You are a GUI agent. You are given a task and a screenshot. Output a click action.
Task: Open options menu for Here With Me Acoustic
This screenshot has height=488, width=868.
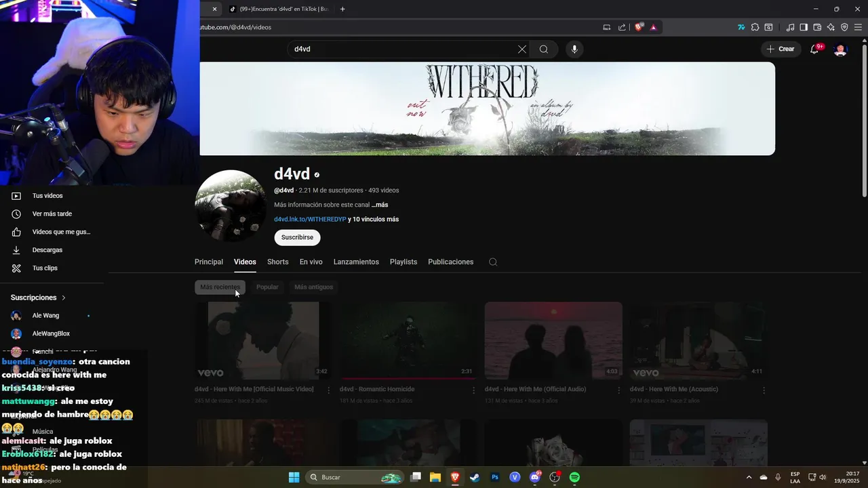coord(764,390)
